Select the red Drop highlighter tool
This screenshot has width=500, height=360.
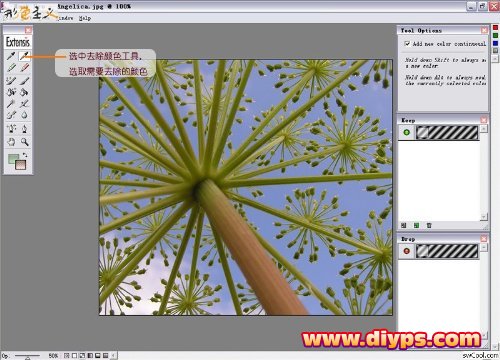point(24,68)
